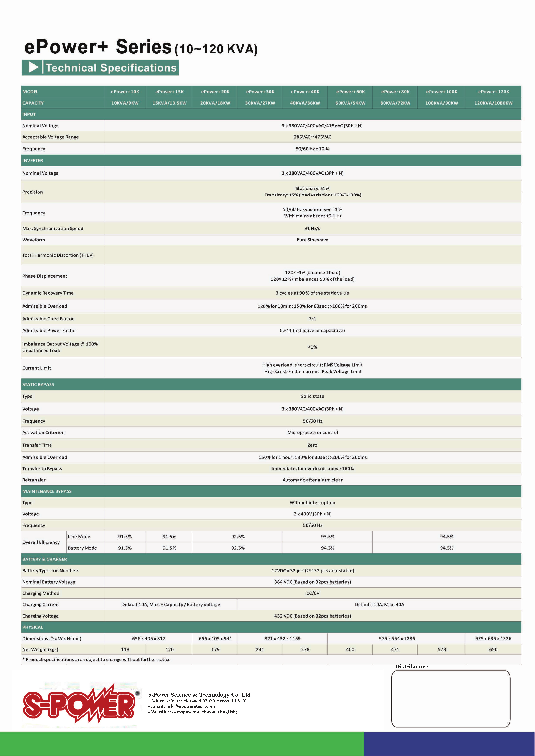This screenshot has width=535, height=756.
Task: Click the Microprocessor control value
Action: point(313,432)
